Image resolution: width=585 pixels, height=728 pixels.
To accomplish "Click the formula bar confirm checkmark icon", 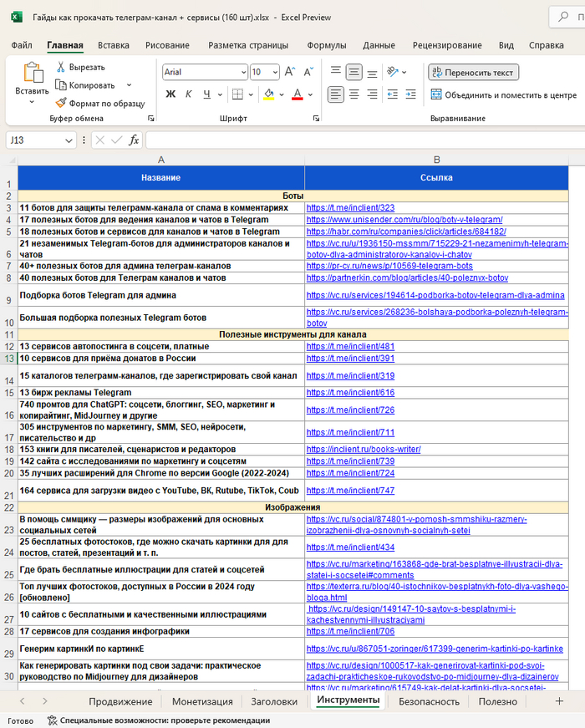I will (116, 140).
